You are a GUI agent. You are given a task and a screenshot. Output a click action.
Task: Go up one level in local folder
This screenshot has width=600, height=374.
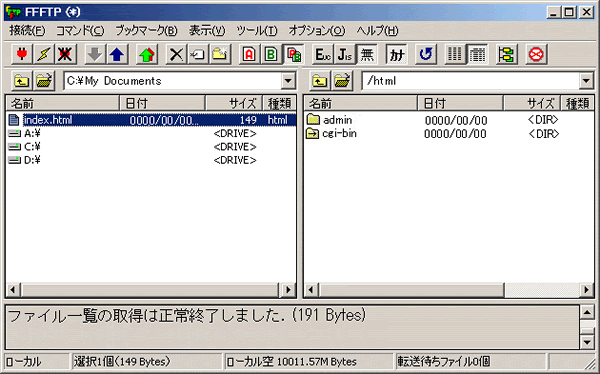(x=22, y=81)
